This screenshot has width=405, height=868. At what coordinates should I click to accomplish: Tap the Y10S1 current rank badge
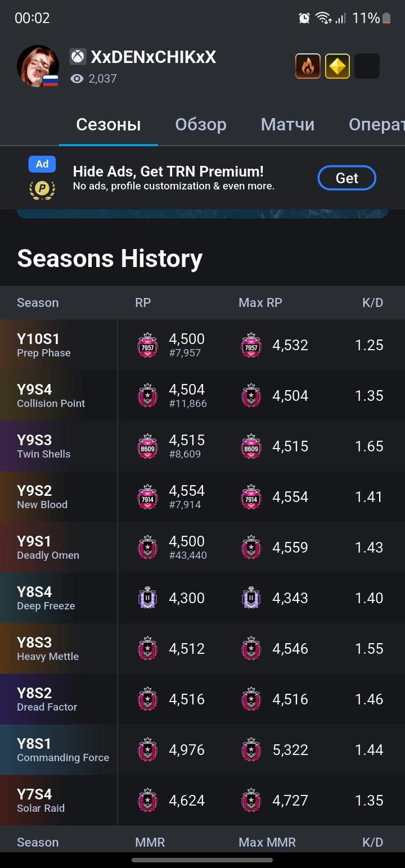148,345
